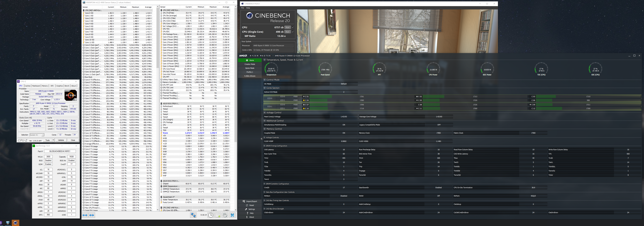This screenshot has width=644, height=226.
Task: Collapse DRAM Timing Configuration section
Action: click(x=264, y=146)
